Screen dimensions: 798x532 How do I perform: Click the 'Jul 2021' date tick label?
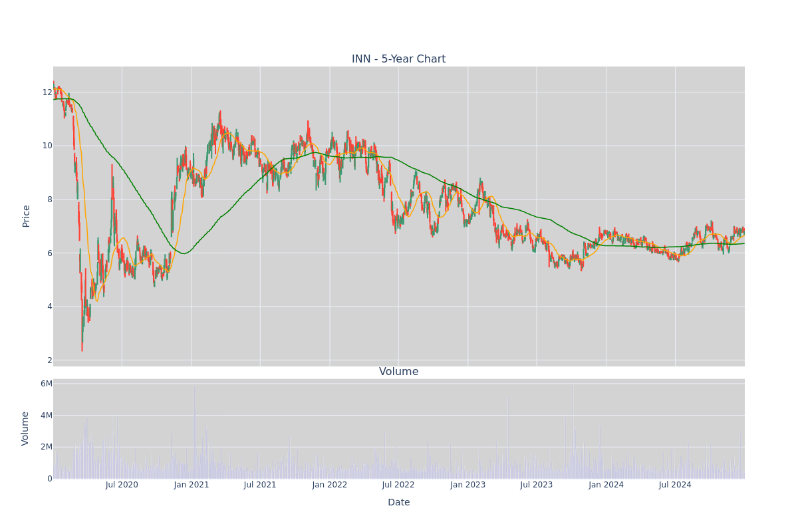[260, 485]
